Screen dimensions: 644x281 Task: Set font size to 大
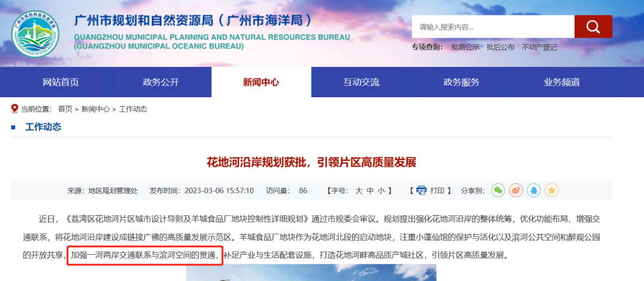[x=358, y=191]
